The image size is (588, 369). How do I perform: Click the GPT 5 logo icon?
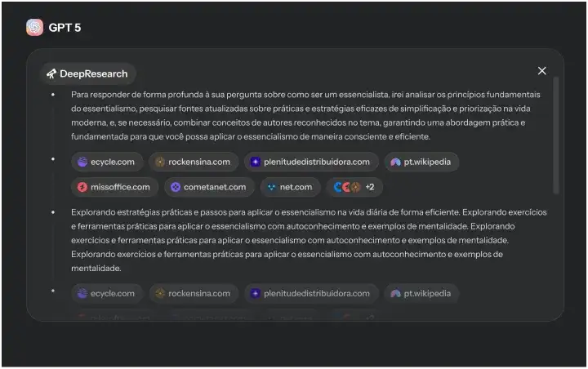34,28
